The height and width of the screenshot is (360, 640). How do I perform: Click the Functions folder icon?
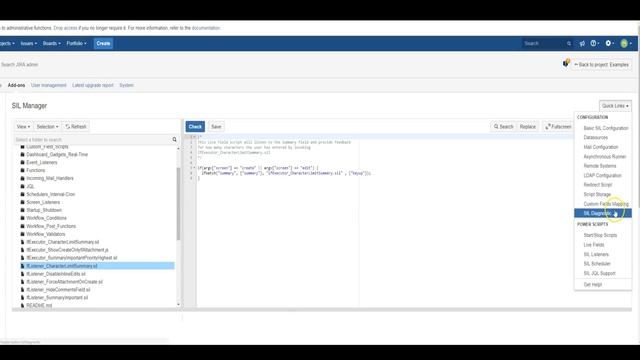[x=22, y=170]
